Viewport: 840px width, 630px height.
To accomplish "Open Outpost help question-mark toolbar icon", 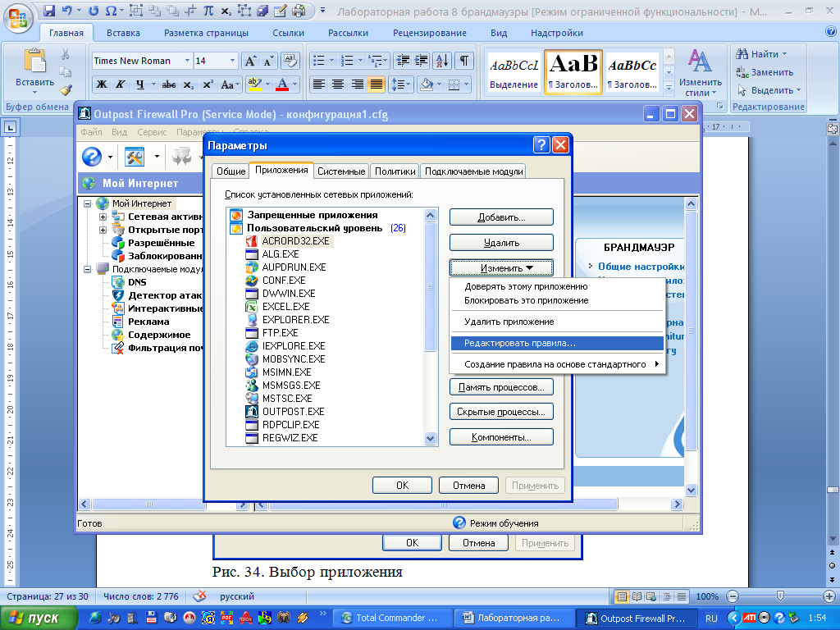I will click(x=92, y=157).
